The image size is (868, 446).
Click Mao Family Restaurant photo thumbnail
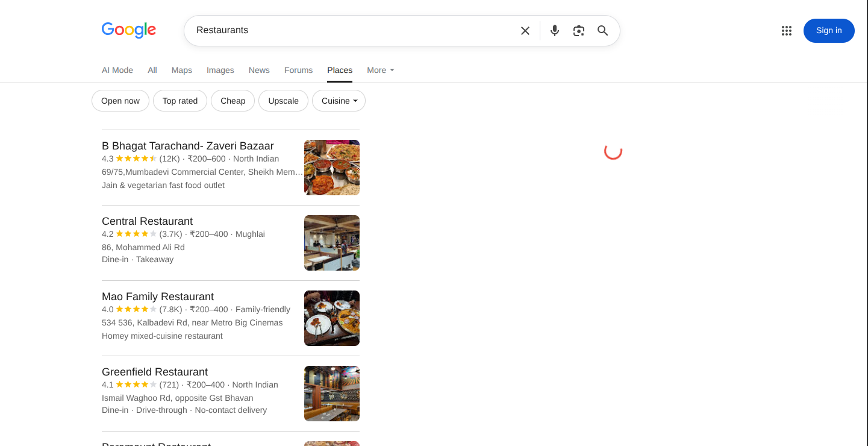[332, 318]
